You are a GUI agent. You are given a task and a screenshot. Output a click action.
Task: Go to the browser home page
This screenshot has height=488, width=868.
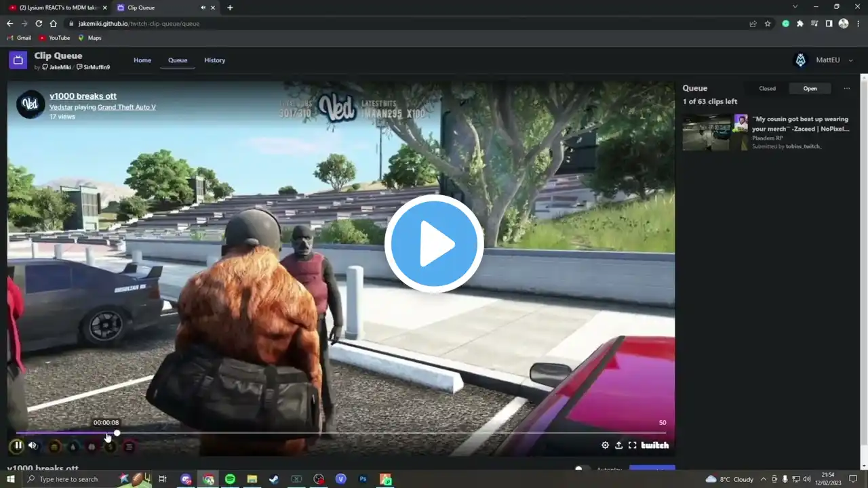(x=53, y=23)
